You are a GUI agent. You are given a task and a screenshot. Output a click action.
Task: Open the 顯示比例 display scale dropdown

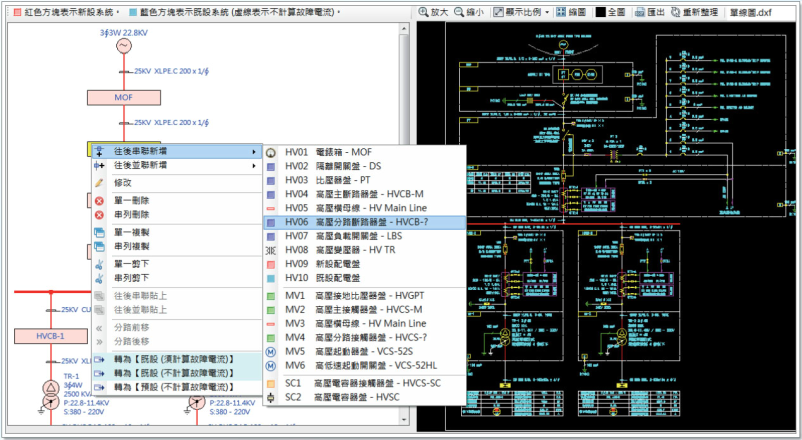pyautogui.click(x=521, y=12)
